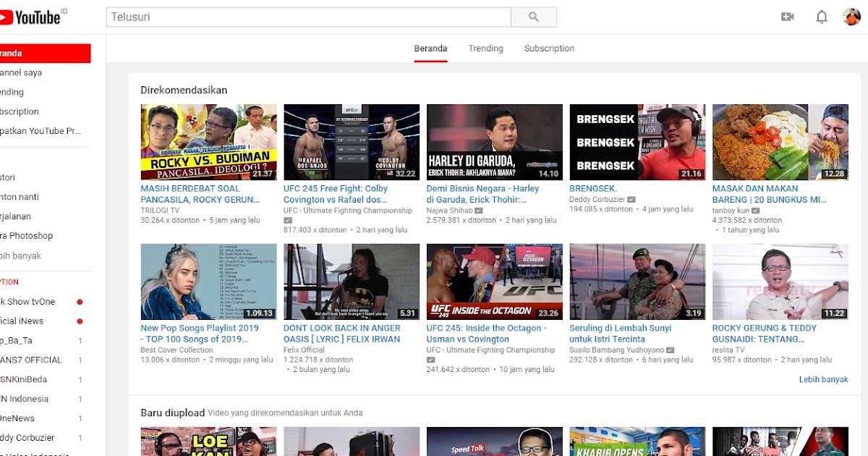Click Lebih banyak under Direkomendasikan
Screen dimensions: 868x456
pyautogui.click(x=823, y=379)
